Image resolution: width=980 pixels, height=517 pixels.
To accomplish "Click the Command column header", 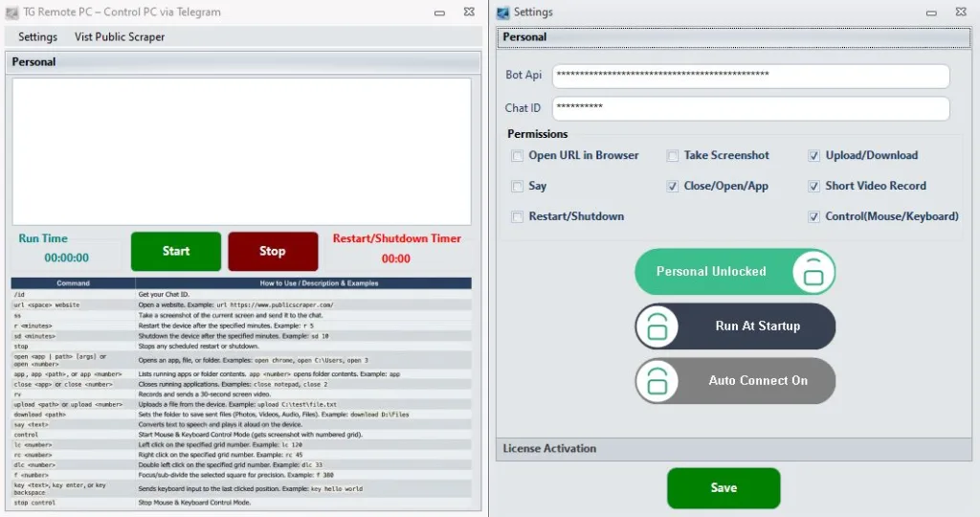I will (73, 283).
